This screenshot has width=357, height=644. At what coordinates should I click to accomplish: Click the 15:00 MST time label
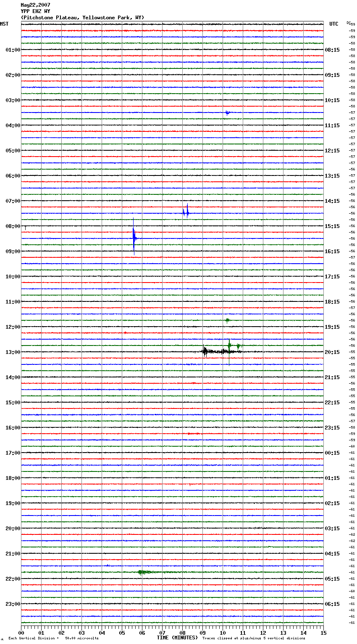pyautogui.click(x=13, y=403)
